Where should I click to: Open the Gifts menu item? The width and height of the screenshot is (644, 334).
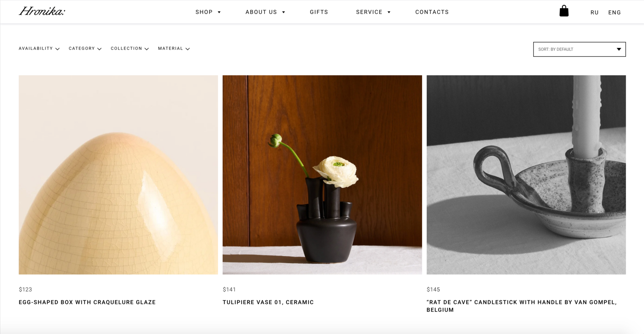(319, 12)
